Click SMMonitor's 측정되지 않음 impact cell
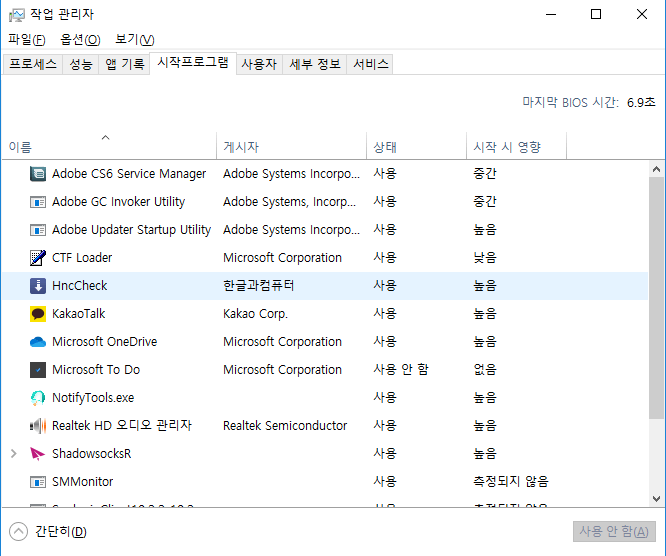Viewport: 666px width, 556px height. tap(511, 482)
